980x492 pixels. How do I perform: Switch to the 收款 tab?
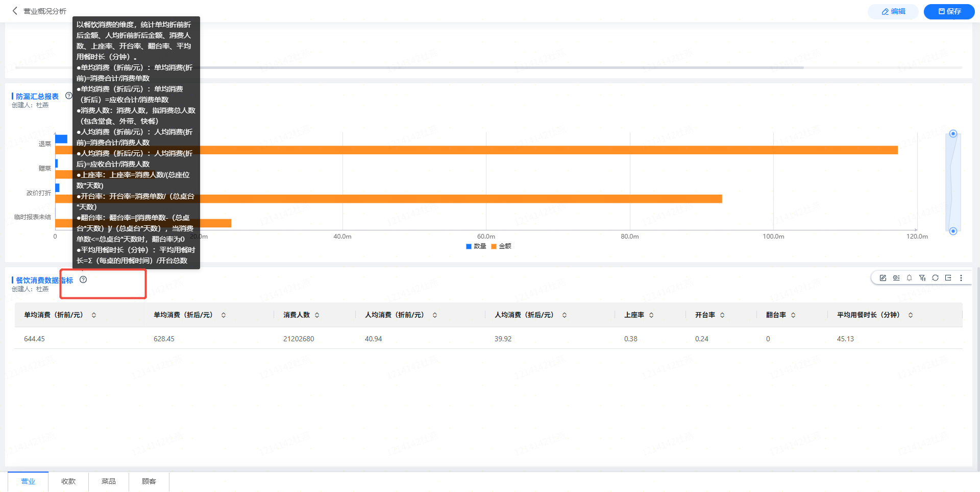coord(68,481)
